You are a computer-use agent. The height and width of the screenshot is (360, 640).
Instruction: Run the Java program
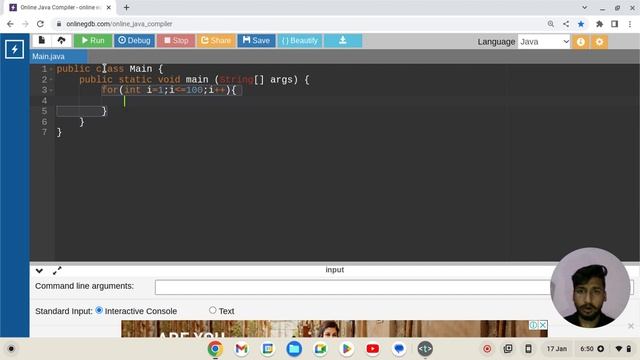tap(93, 40)
